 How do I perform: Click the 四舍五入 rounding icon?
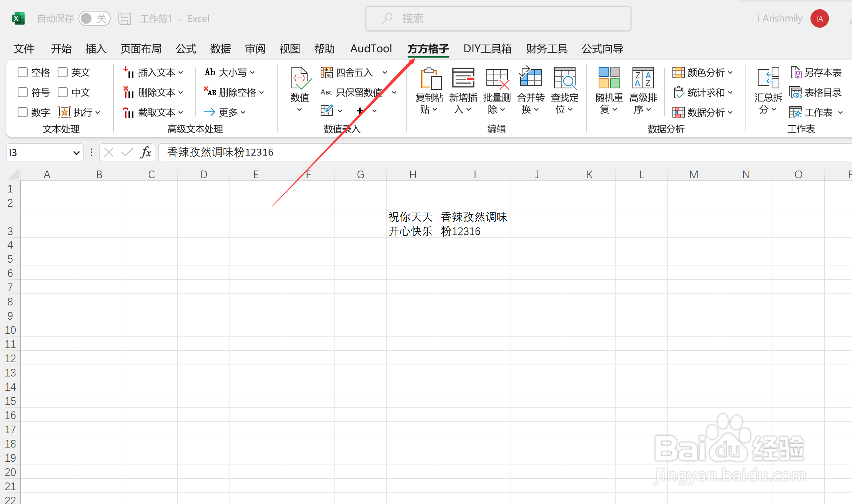[327, 72]
